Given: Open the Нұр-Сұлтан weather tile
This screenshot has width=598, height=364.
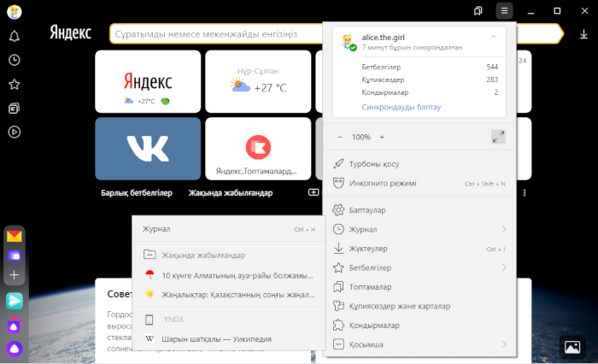Looking at the screenshot, I should pyautogui.click(x=258, y=81).
